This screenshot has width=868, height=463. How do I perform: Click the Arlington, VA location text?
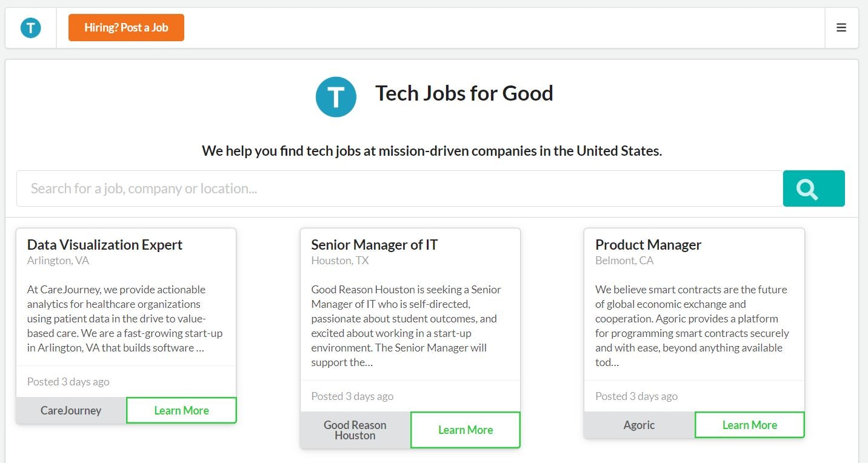(x=58, y=261)
